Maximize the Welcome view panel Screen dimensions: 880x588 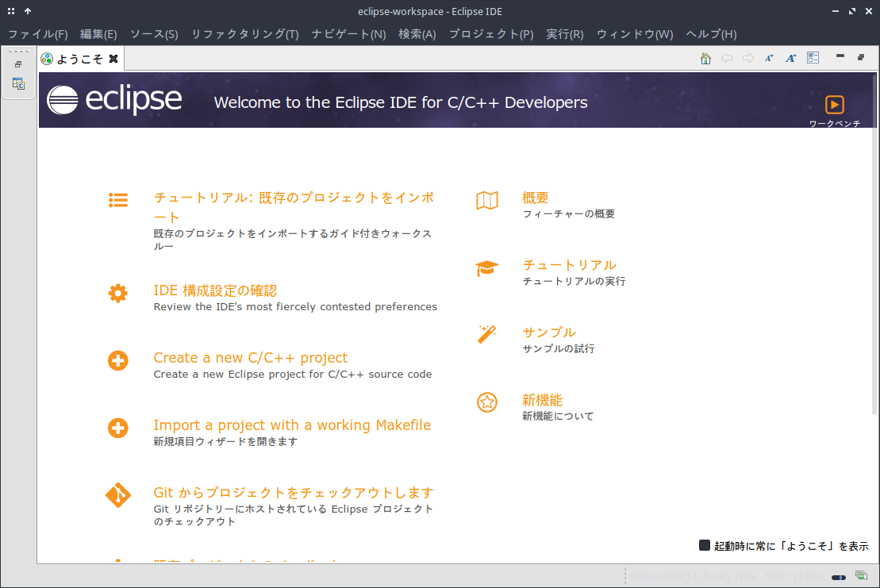[861, 57]
